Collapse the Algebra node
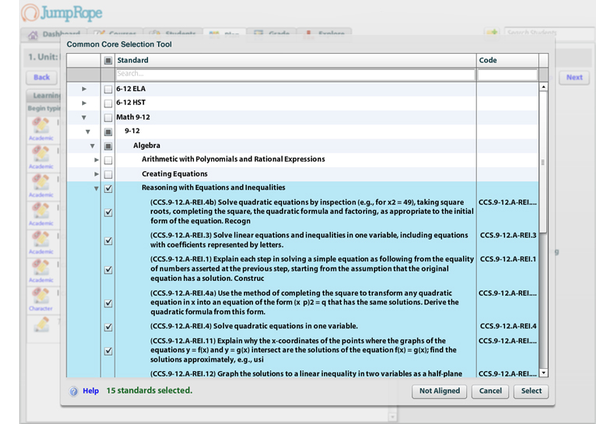Viewport: 615px width, 424px height. (x=92, y=146)
